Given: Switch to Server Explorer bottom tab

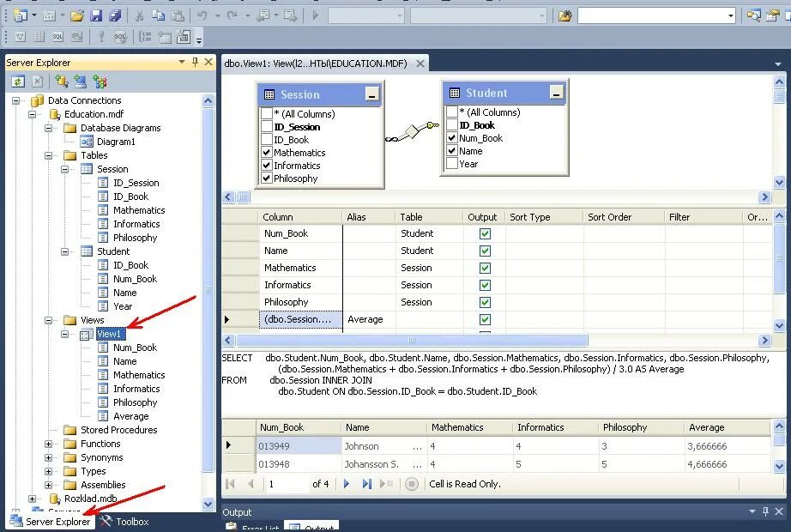Looking at the screenshot, I should coord(51,522).
